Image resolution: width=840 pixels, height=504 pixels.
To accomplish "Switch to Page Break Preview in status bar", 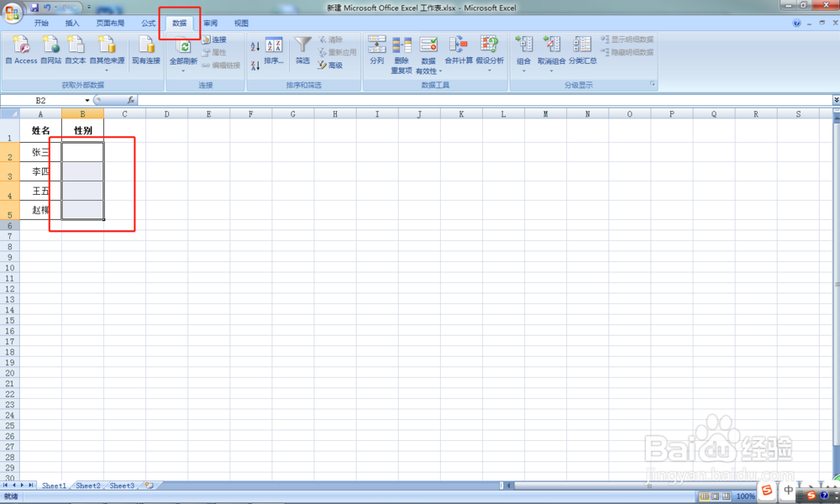I will (x=727, y=496).
